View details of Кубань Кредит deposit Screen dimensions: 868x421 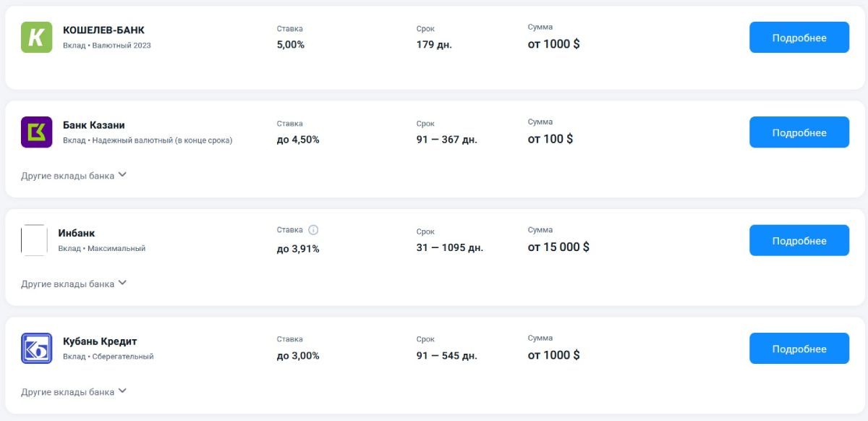coord(799,349)
